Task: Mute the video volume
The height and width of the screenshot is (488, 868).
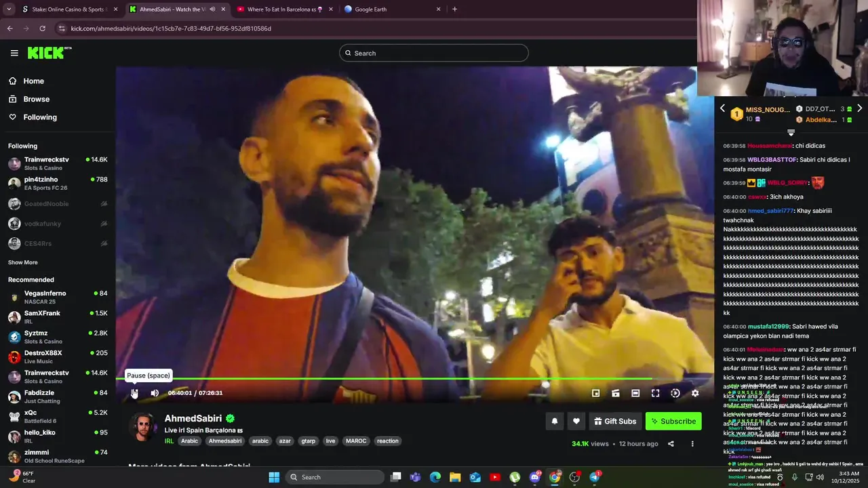Action: pyautogui.click(x=155, y=393)
